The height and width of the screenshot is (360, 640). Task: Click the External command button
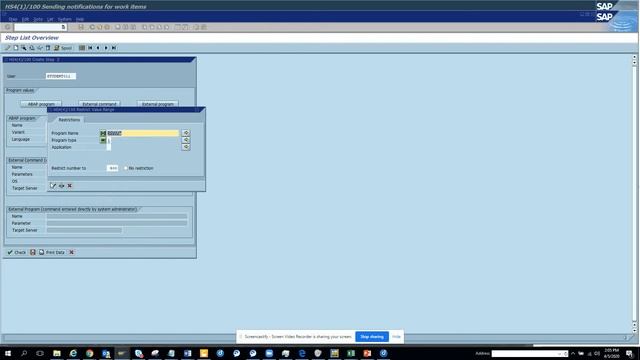pos(99,104)
